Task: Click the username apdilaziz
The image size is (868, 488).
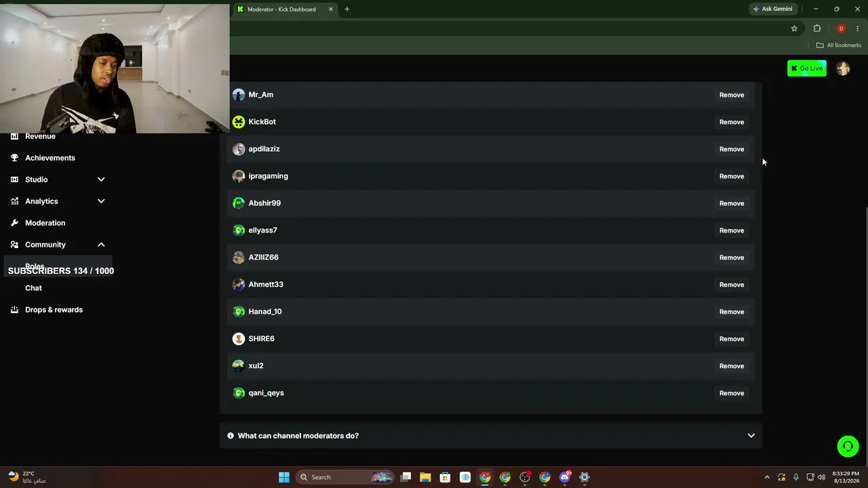Action: pyautogui.click(x=264, y=149)
